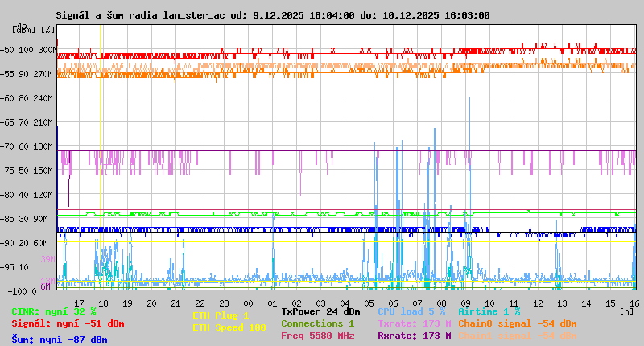Select the yellow ETH Plug legend label

coord(221,315)
